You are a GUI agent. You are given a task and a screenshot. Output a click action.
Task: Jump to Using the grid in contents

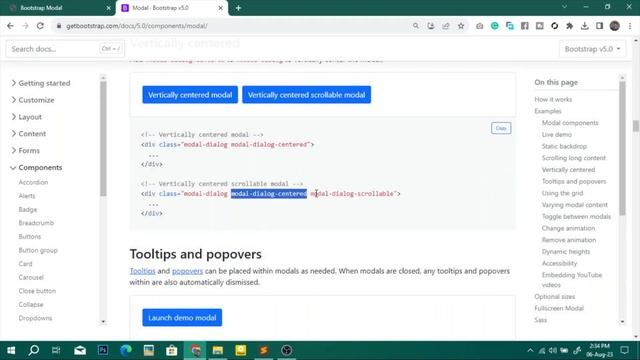pos(562,193)
